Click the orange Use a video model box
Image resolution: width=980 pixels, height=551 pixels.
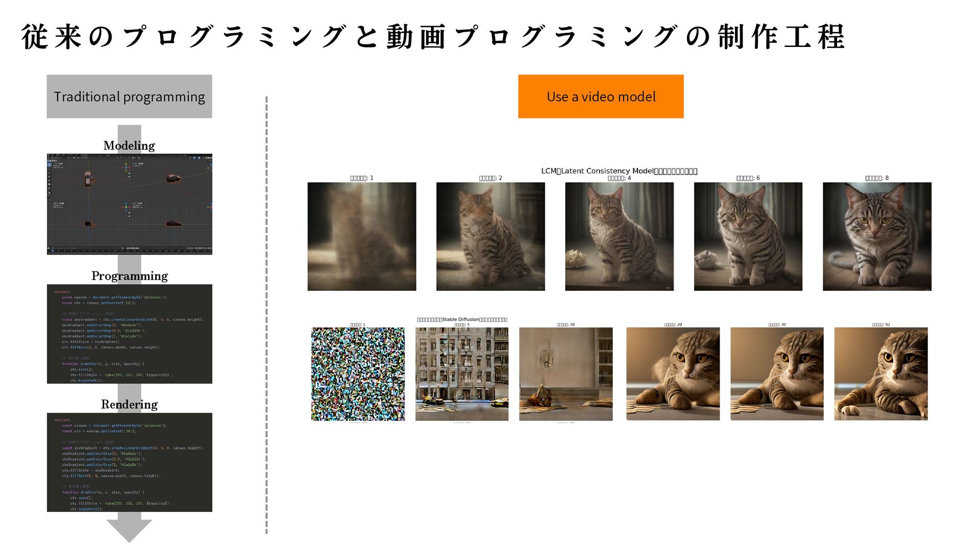click(x=601, y=96)
